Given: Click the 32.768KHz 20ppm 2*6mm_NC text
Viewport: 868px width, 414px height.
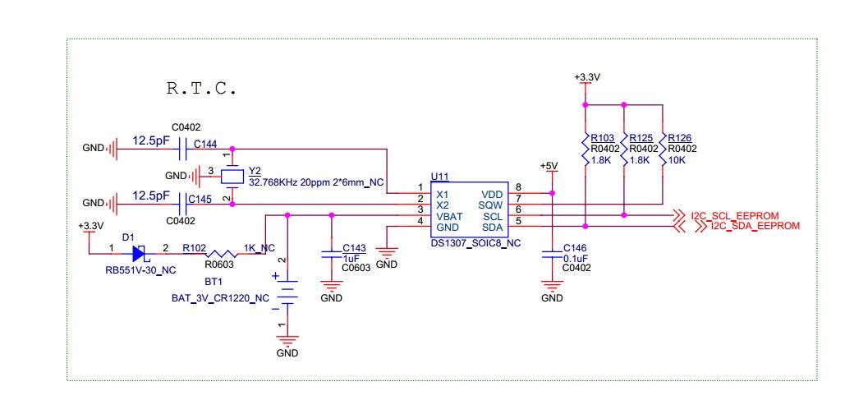Looking at the screenshot, I should tap(317, 182).
